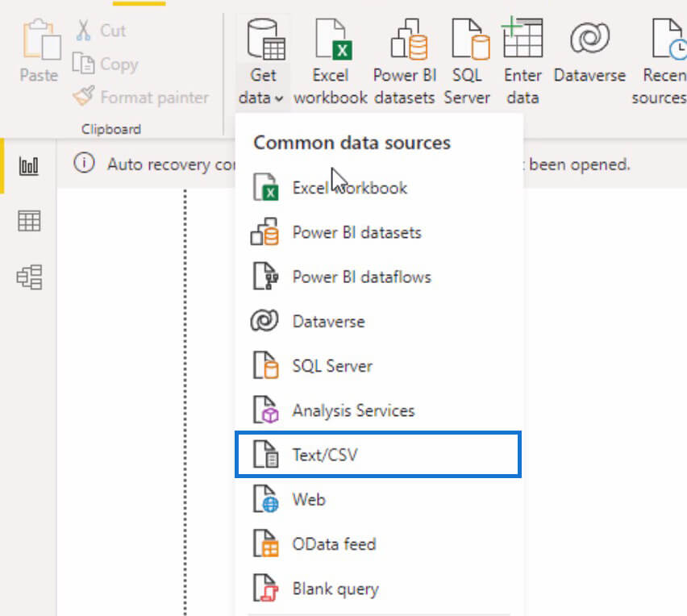Choose Excel workbook from the dropdown menu
The height and width of the screenshot is (616, 687).
click(x=378, y=188)
